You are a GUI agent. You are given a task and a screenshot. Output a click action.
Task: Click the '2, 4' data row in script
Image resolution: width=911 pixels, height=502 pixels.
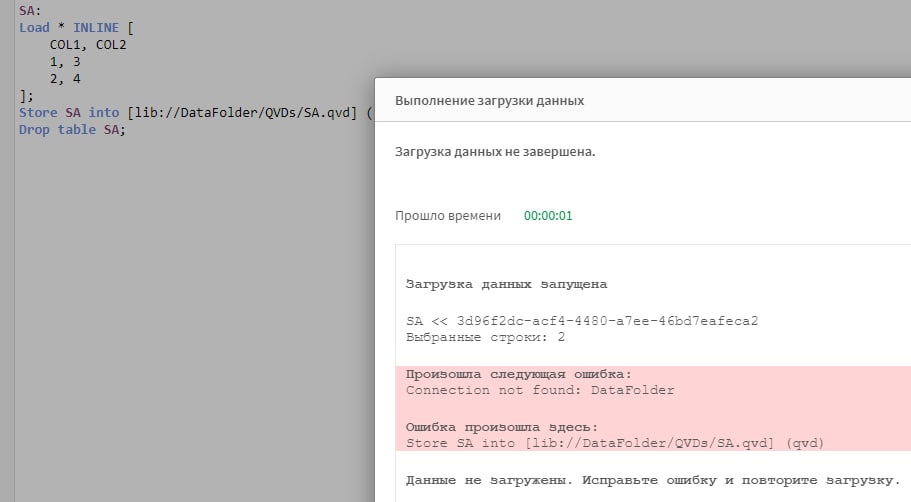(x=65, y=78)
